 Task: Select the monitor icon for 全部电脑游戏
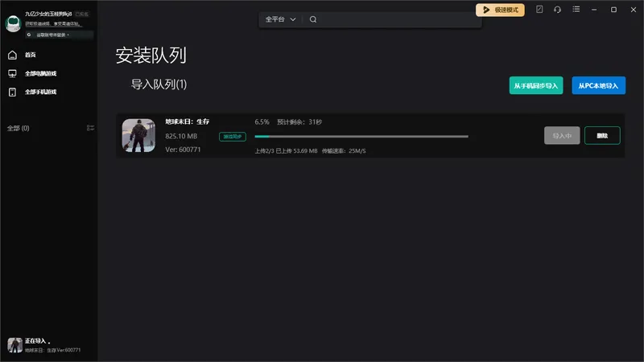pyautogui.click(x=12, y=73)
